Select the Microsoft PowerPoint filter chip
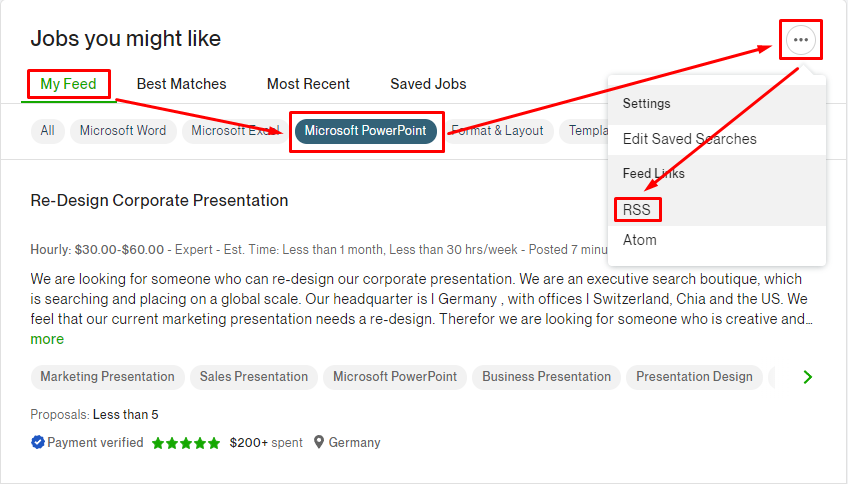This screenshot has height=484, width=848. click(x=366, y=131)
